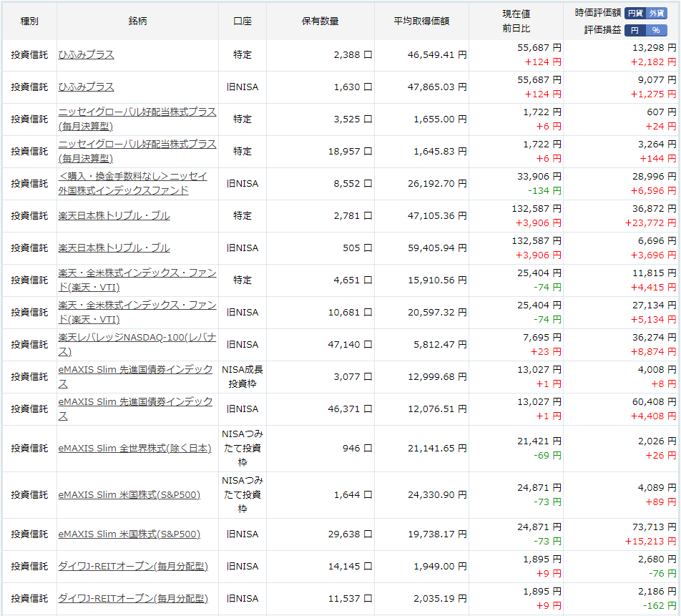Click the 平均取得価額 column header
Image resolution: width=681 pixels, height=616 pixels.
(x=421, y=21)
